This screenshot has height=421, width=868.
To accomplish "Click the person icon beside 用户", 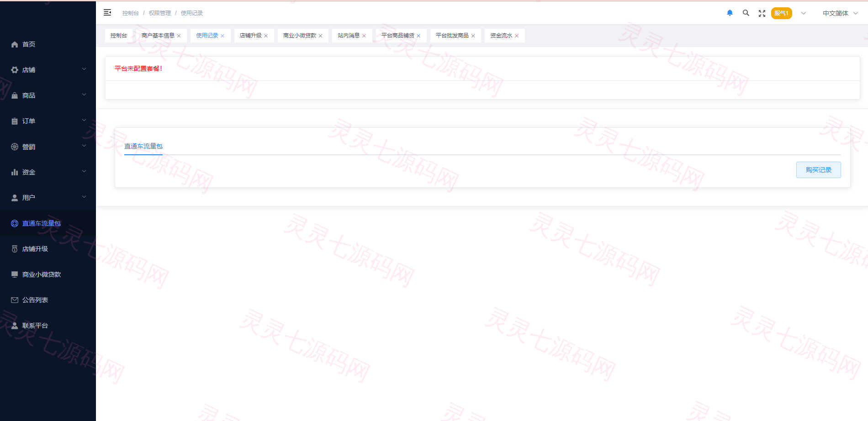I will pos(15,198).
